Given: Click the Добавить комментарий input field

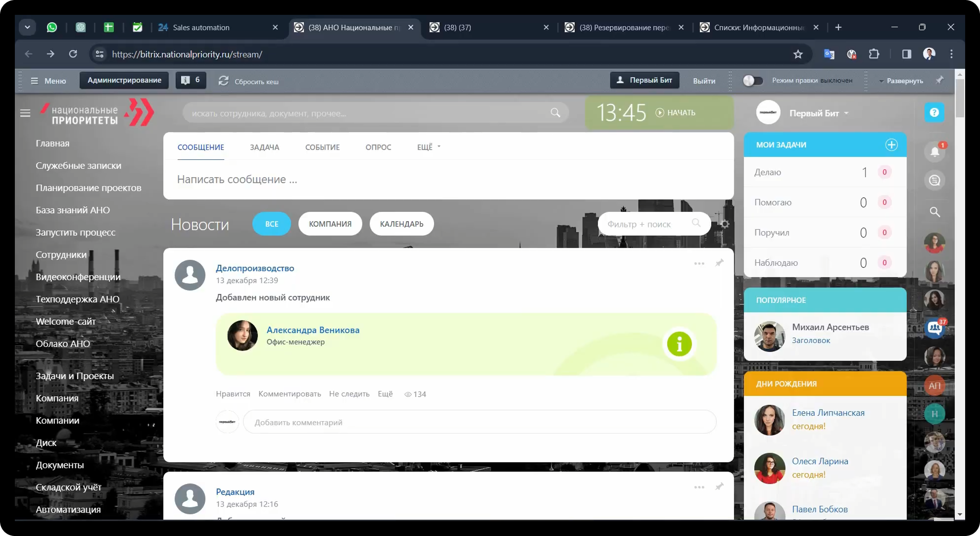Looking at the screenshot, I should [x=479, y=422].
